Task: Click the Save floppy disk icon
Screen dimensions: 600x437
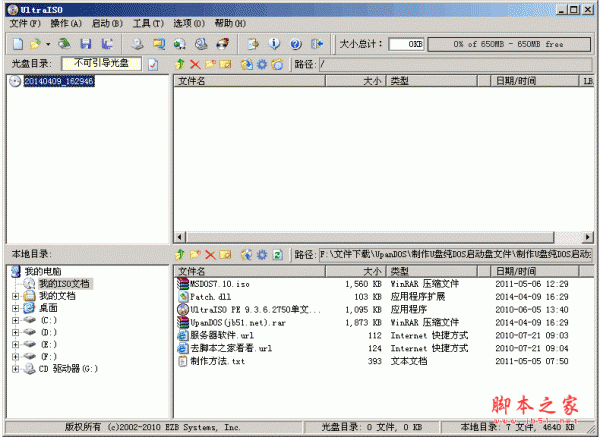Action: coord(86,44)
